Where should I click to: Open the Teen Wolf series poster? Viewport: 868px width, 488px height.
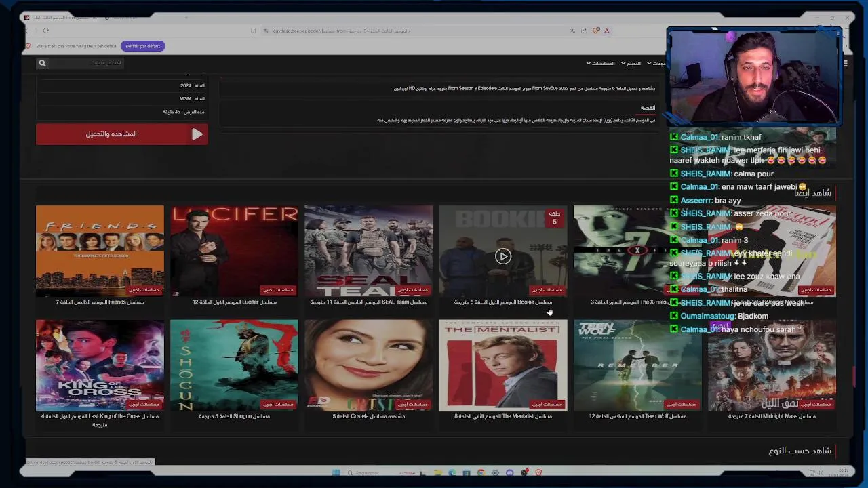(637, 365)
